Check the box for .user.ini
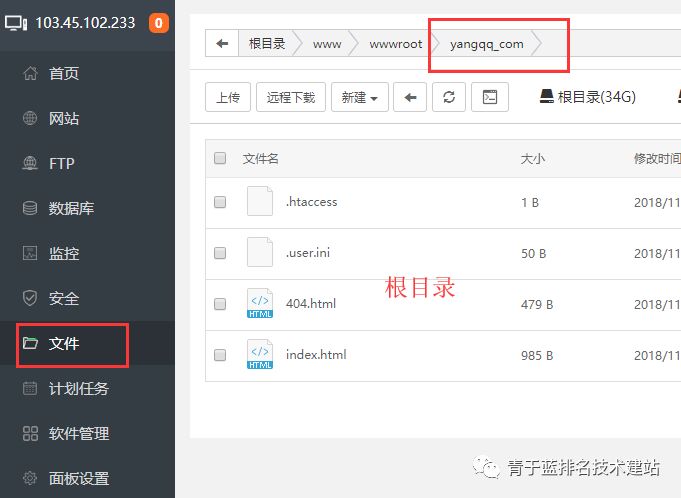The height and width of the screenshot is (498, 681). pos(220,253)
